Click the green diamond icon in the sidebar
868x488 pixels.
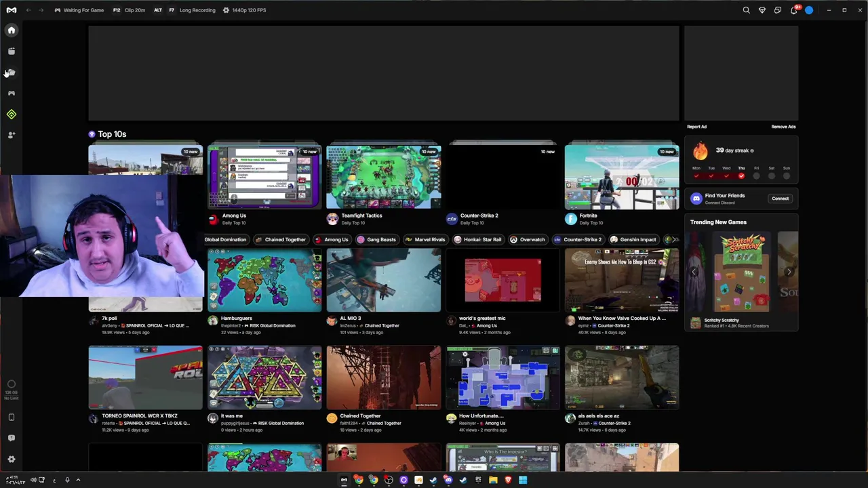[12, 115]
